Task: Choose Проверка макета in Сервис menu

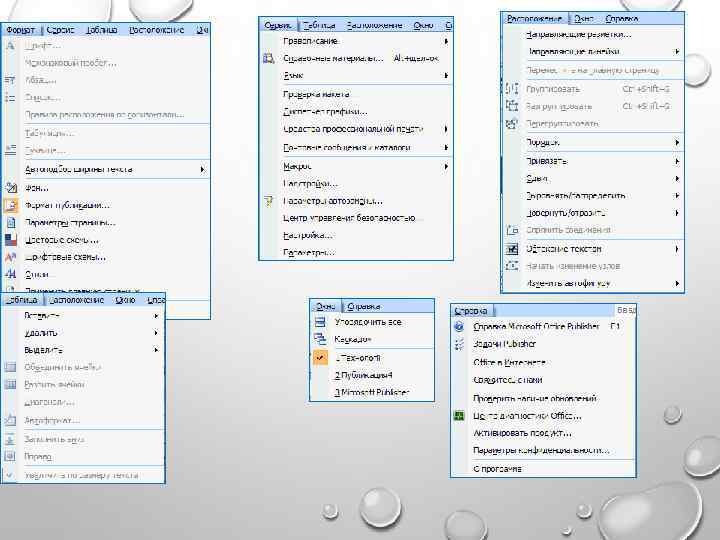Action: (x=316, y=94)
